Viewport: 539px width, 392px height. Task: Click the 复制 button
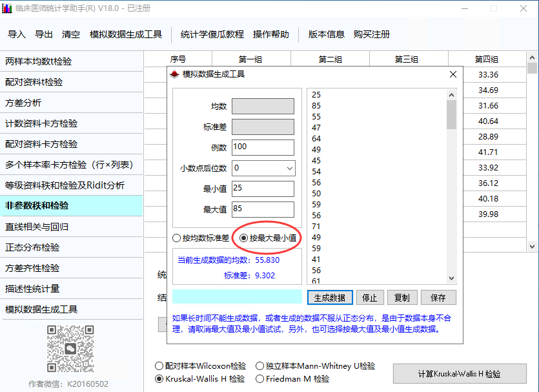[402, 298]
